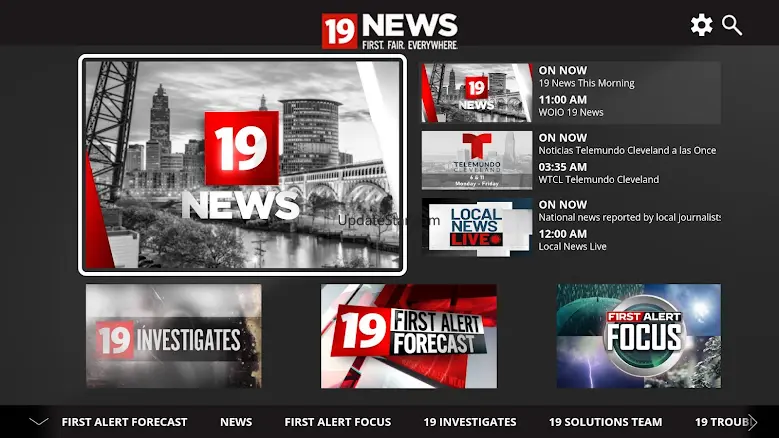Click the 19 News logo header
The width and height of the screenshot is (779, 438).
click(390, 31)
